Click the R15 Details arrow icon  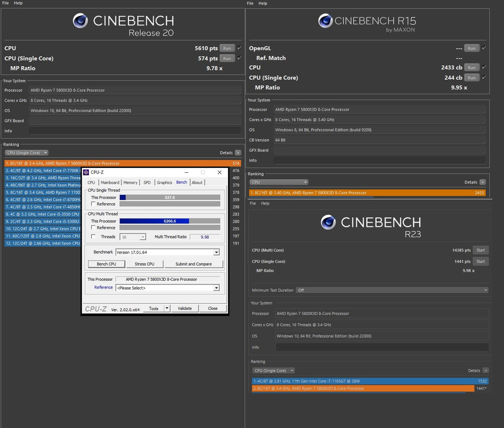483,182
